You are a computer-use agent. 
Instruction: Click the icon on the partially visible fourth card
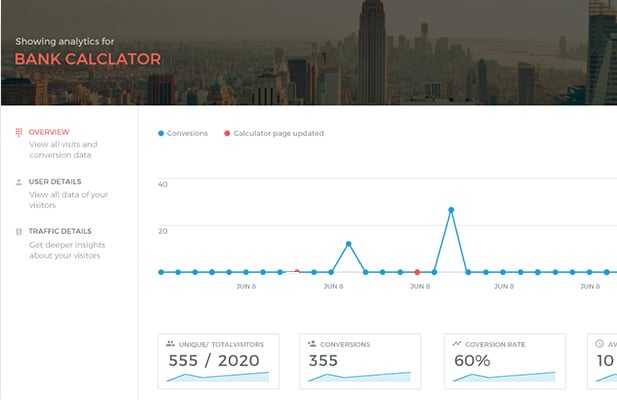[599, 344]
